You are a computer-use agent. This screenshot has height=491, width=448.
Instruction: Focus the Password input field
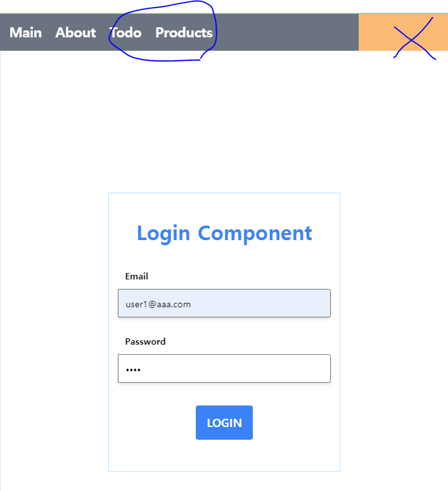[x=224, y=368]
